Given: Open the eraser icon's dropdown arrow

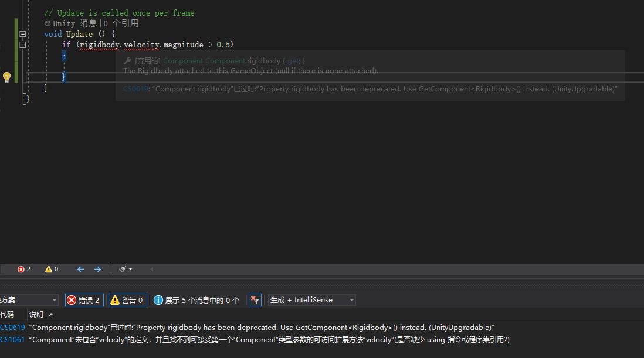Looking at the screenshot, I should [130, 269].
